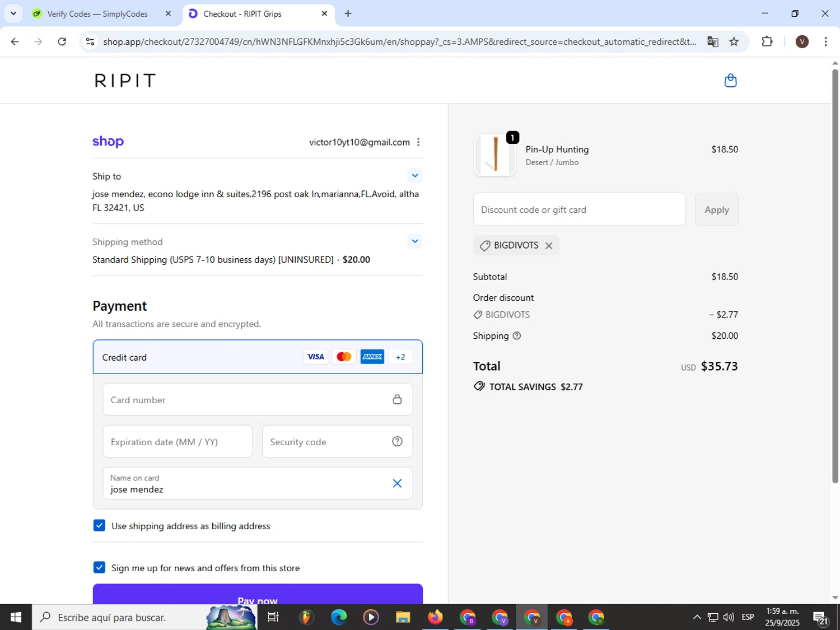Click the Name on card field
Image resolution: width=840 pixels, height=630 pixels.
258,483
